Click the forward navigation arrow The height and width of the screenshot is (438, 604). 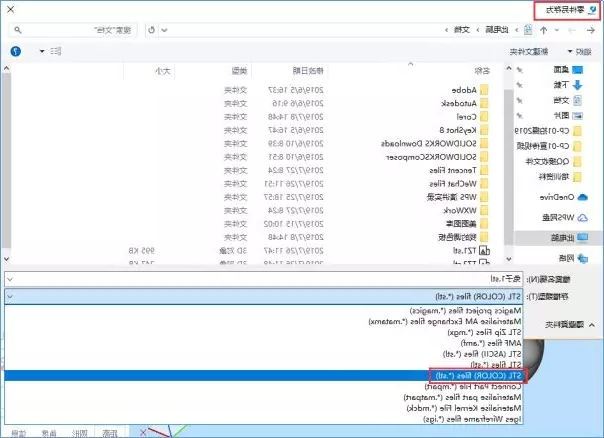pyautogui.click(x=572, y=30)
